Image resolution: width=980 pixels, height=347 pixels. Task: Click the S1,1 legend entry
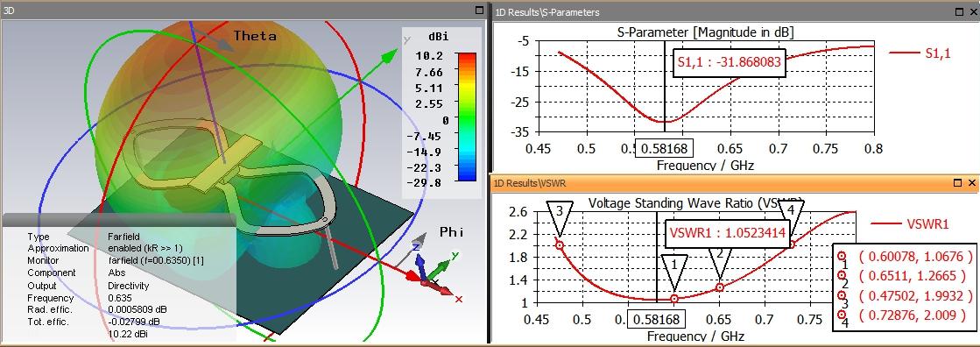pos(920,53)
